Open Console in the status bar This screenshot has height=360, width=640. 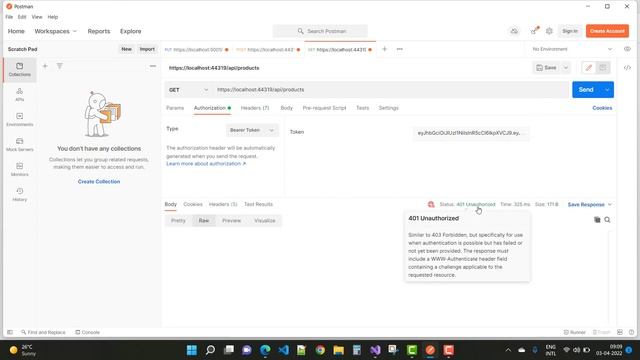click(87, 332)
